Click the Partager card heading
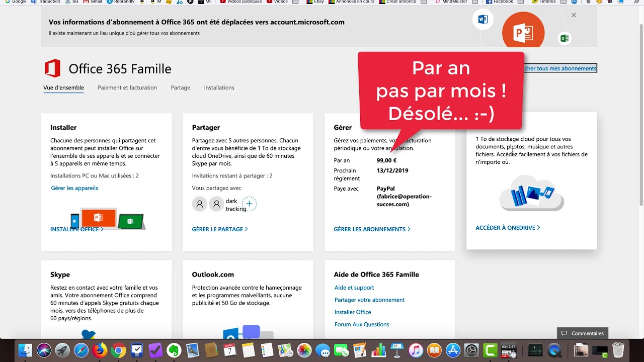Image resolution: width=644 pixels, height=362 pixels. (206, 128)
